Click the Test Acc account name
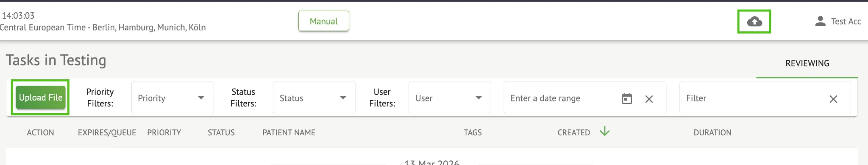 point(846,21)
